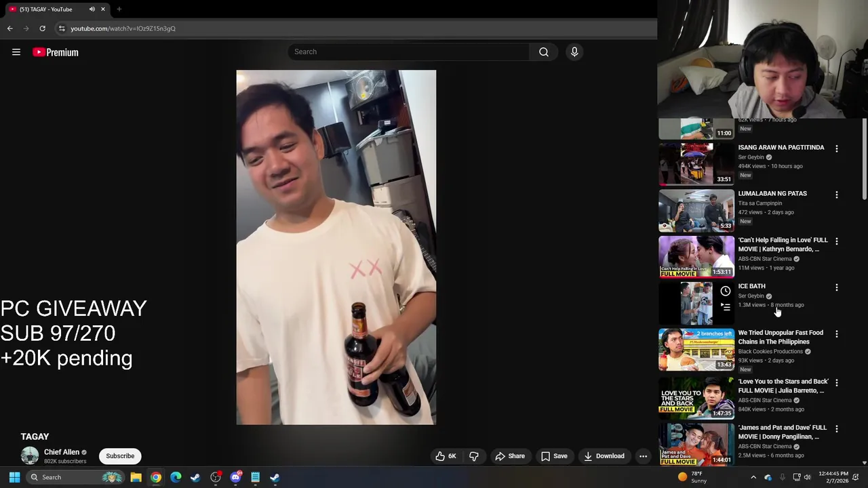The image size is (868, 488).
Task: Open options for Love You to the Stars
Action: click(836, 383)
